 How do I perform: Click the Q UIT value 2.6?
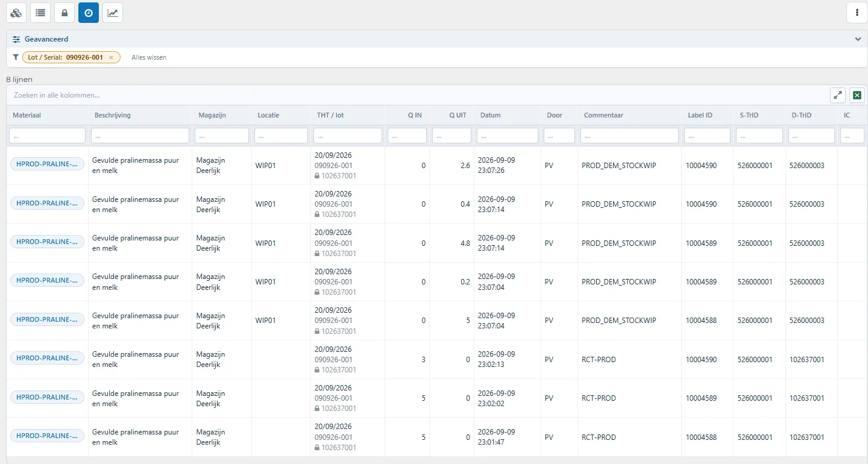465,165
